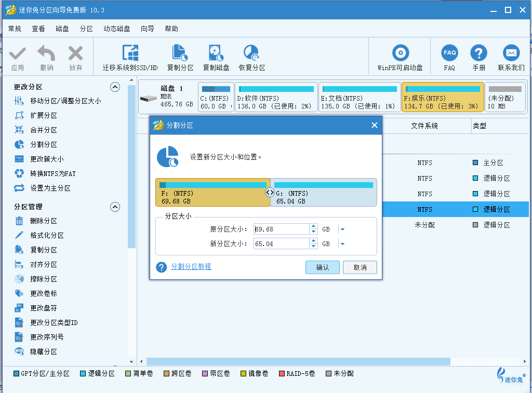Choose Extend Partition (扩展分区) in sidebar
This screenshot has height=393, width=532.
pos(44,115)
